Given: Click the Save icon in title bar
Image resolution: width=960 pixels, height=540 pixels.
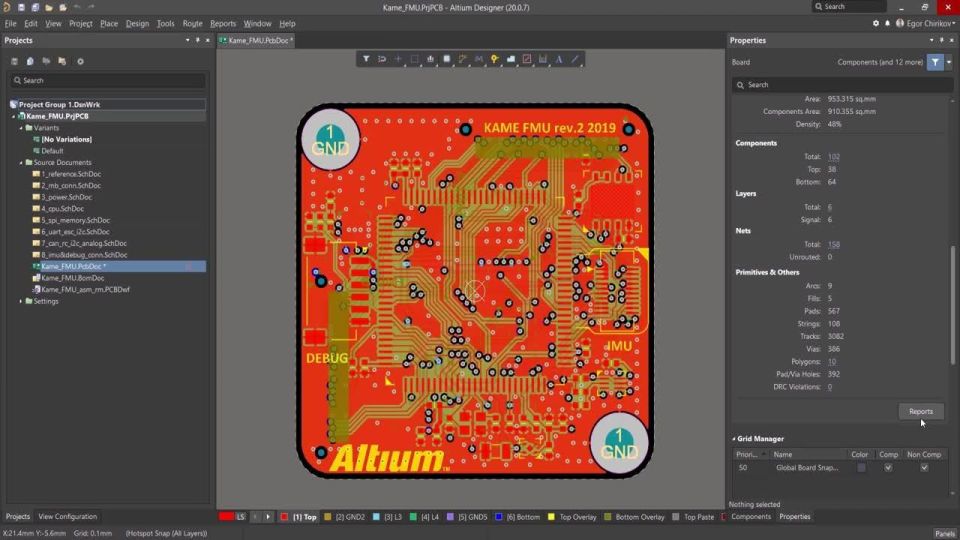Looking at the screenshot, I should tap(21, 7).
